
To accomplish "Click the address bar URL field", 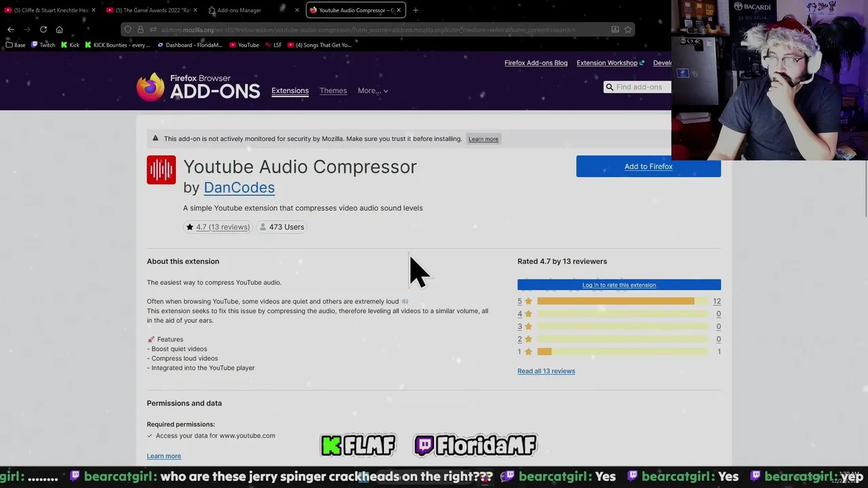I will (376, 30).
